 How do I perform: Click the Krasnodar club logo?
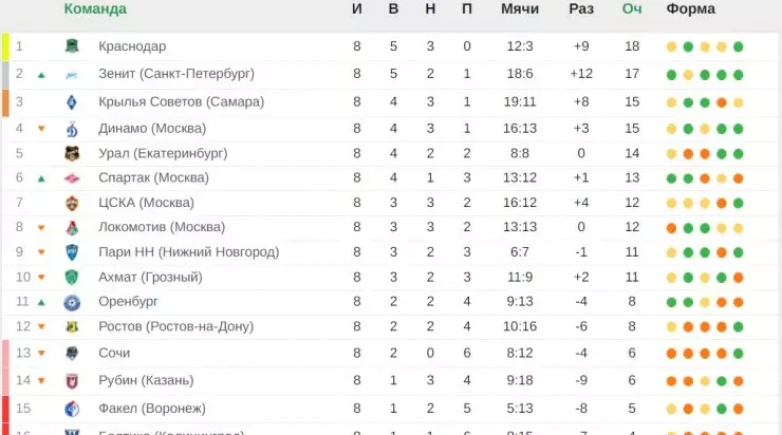pyautogui.click(x=72, y=47)
